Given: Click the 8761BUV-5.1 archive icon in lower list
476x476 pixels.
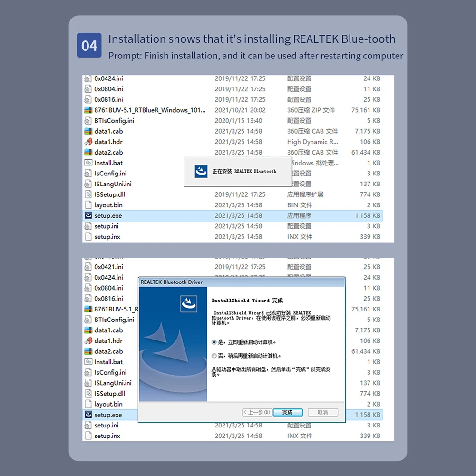Looking at the screenshot, I should coord(88,309).
